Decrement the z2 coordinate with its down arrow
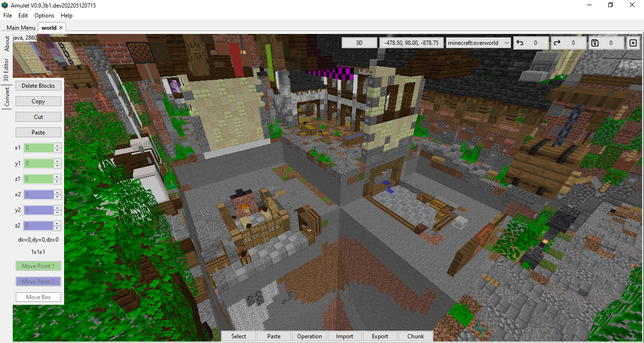 click(57, 227)
